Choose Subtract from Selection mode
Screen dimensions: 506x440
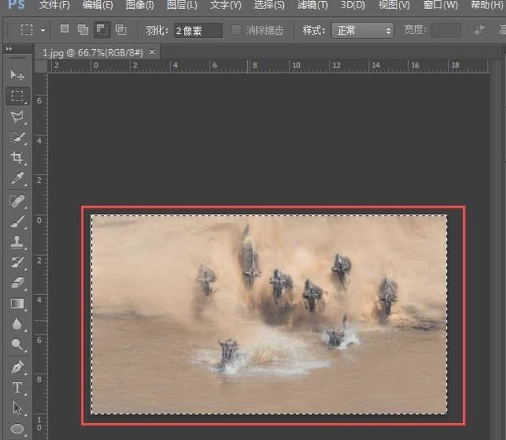pos(102,30)
